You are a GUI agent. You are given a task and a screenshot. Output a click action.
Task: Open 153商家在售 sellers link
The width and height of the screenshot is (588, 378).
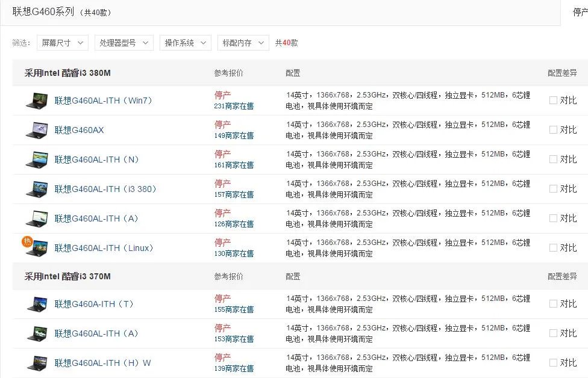coord(234,339)
